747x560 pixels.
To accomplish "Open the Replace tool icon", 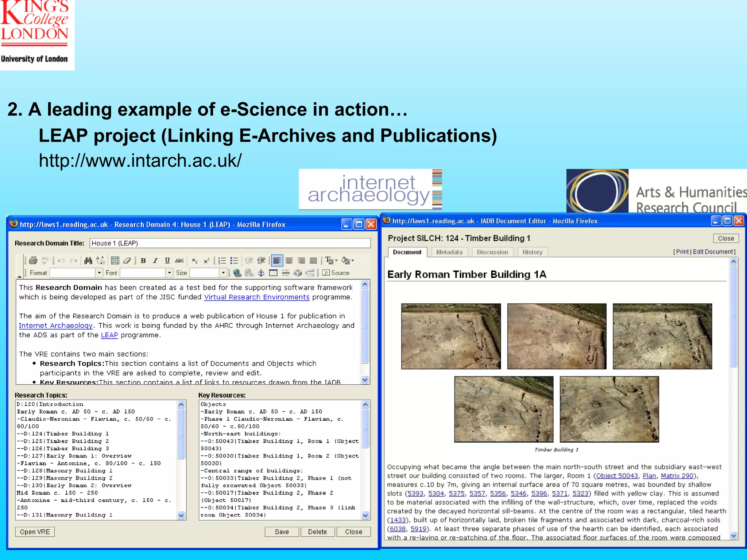I will pyautogui.click(x=100, y=260).
